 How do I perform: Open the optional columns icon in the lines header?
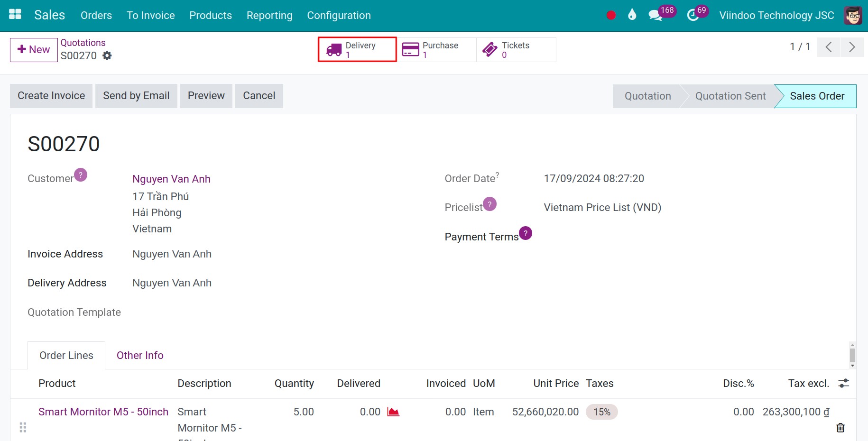coord(844,383)
